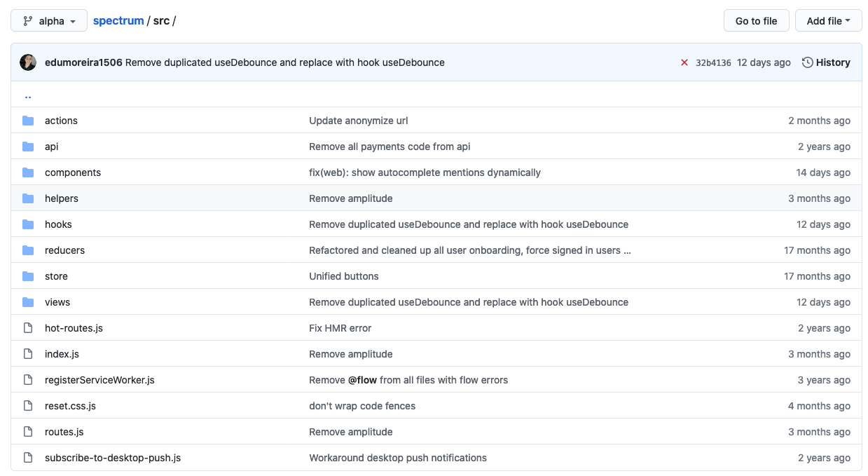Expand the History panel for this directory

click(832, 62)
